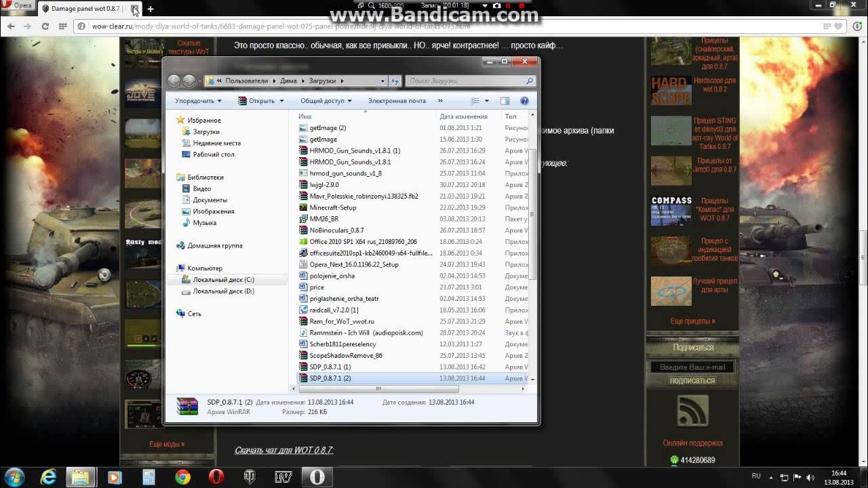The width and height of the screenshot is (868, 488).
Task: Expand the Общий доступ dropdown
Action: (325, 101)
